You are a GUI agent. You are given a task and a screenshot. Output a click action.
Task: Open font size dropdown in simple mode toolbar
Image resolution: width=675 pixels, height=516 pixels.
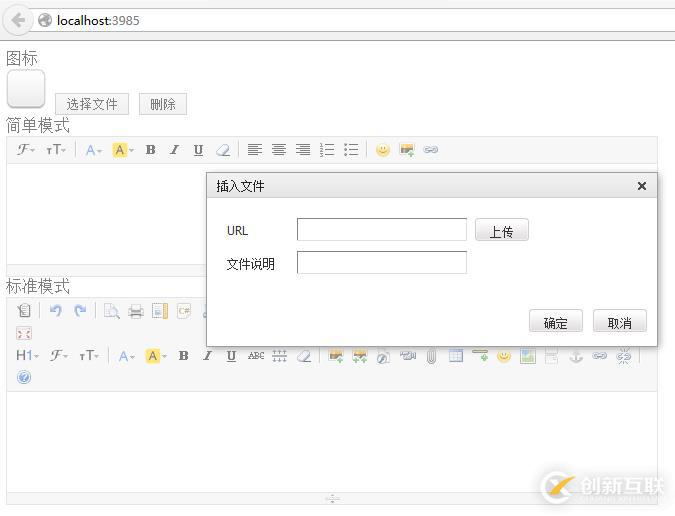tap(56, 150)
